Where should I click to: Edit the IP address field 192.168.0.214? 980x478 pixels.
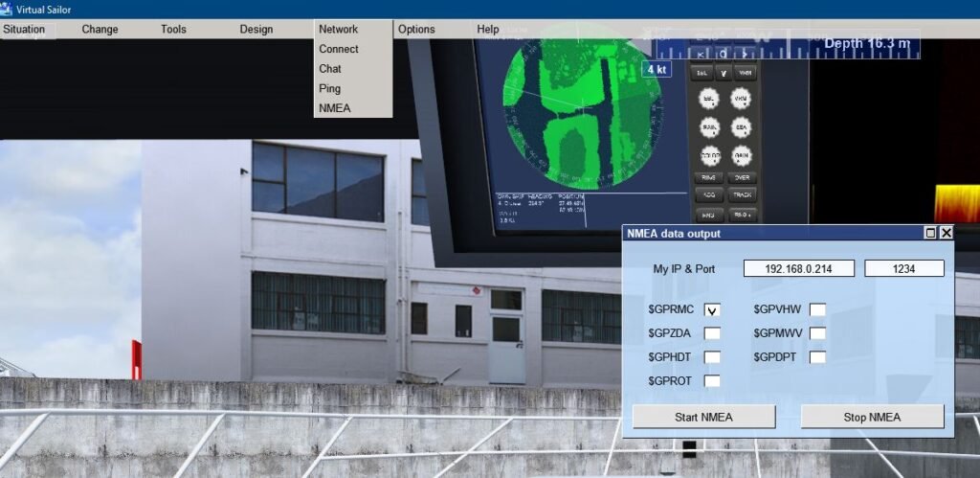click(799, 268)
